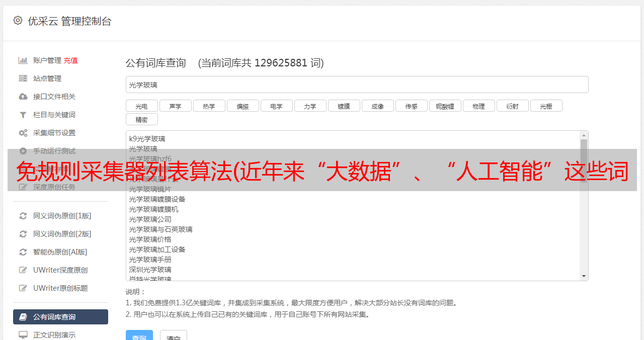This screenshot has width=644, height=340.
Task: Select the 偏振 keyword tag
Action: 243,106
